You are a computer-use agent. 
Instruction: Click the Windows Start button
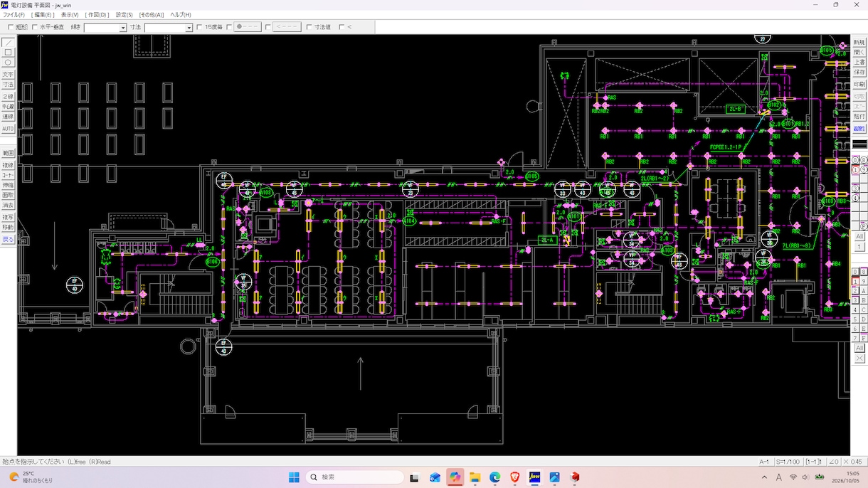pos(295,477)
